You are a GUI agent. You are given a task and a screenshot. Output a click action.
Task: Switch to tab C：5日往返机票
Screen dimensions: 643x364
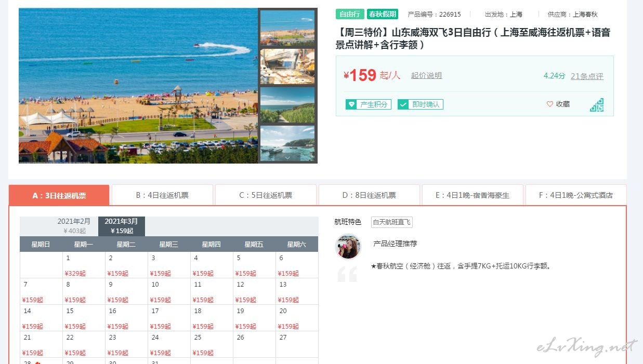pyautogui.click(x=266, y=195)
